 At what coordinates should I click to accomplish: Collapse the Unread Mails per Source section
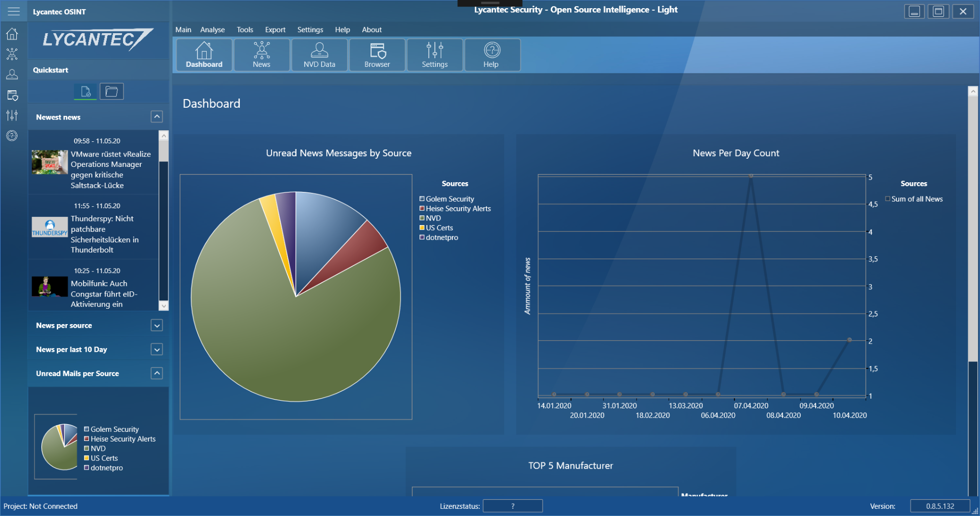click(x=157, y=373)
